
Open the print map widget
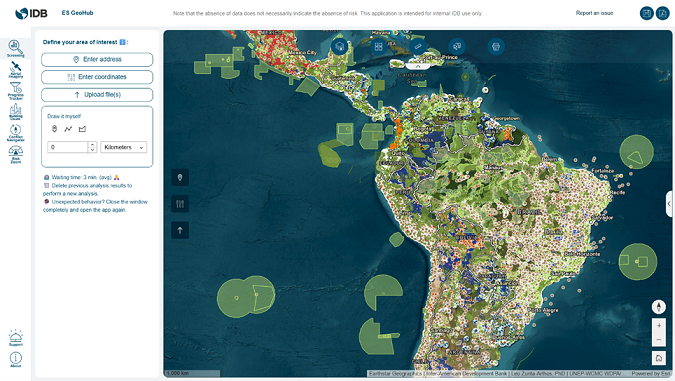click(x=496, y=46)
